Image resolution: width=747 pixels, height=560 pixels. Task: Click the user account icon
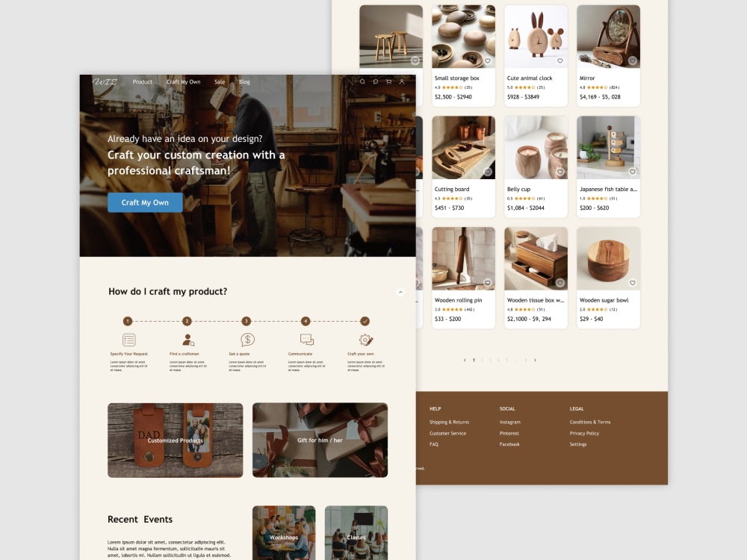402,82
